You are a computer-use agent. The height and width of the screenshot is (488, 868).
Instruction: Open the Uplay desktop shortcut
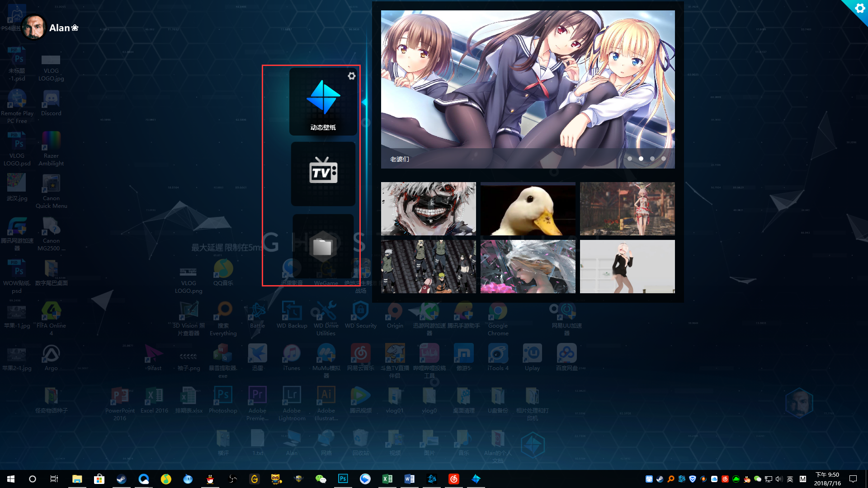(532, 357)
